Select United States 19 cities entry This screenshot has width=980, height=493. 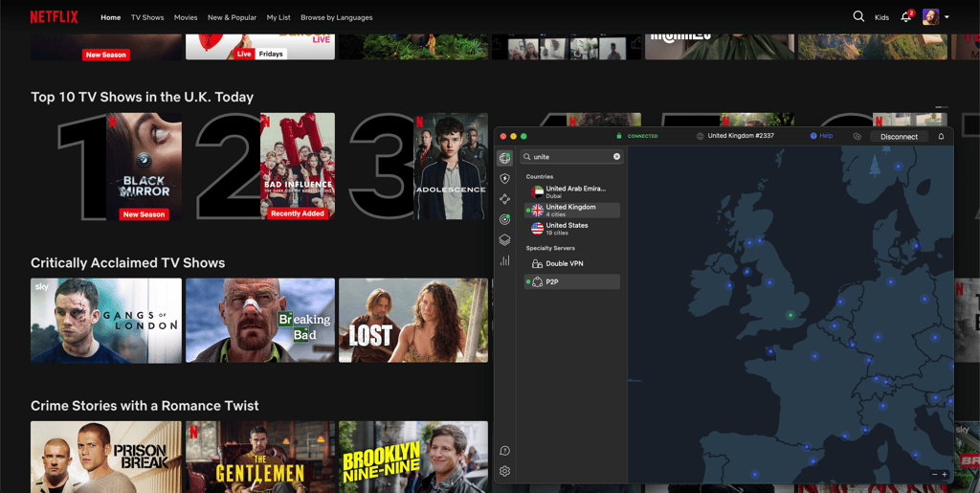[572, 229]
